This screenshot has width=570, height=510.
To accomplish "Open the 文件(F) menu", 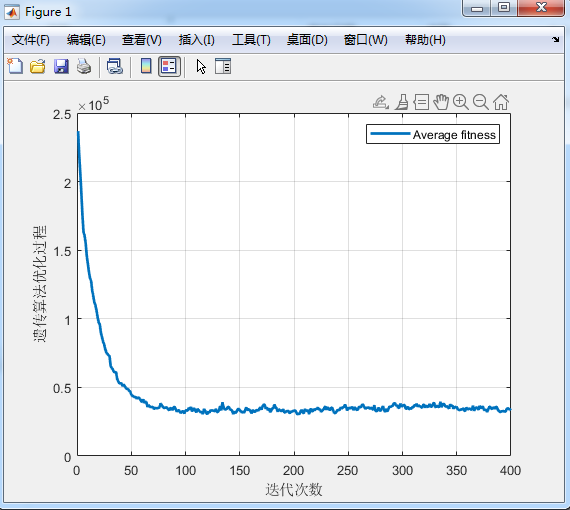I will 31,40.
